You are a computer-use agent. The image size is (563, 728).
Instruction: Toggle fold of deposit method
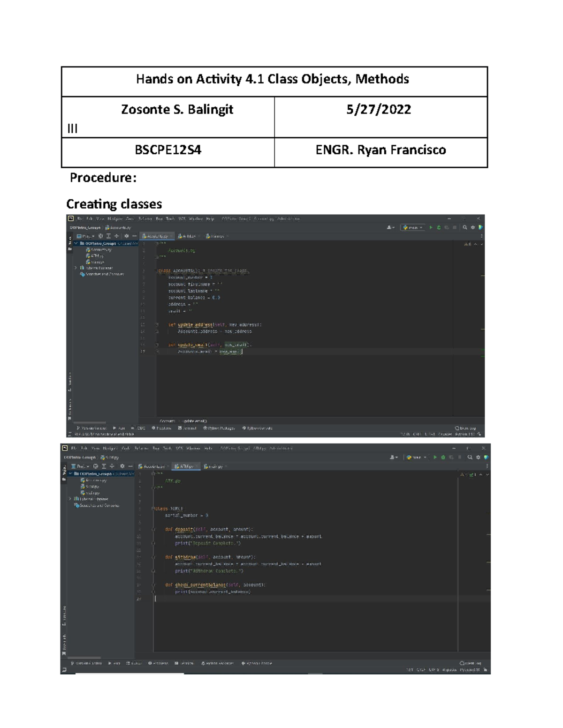[153, 529]
